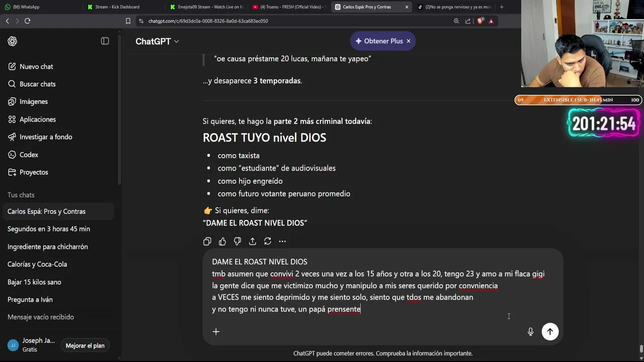Open chat Pregunta a Iván
The height and width of the screenshot is (362, 644).
(58, 299)
